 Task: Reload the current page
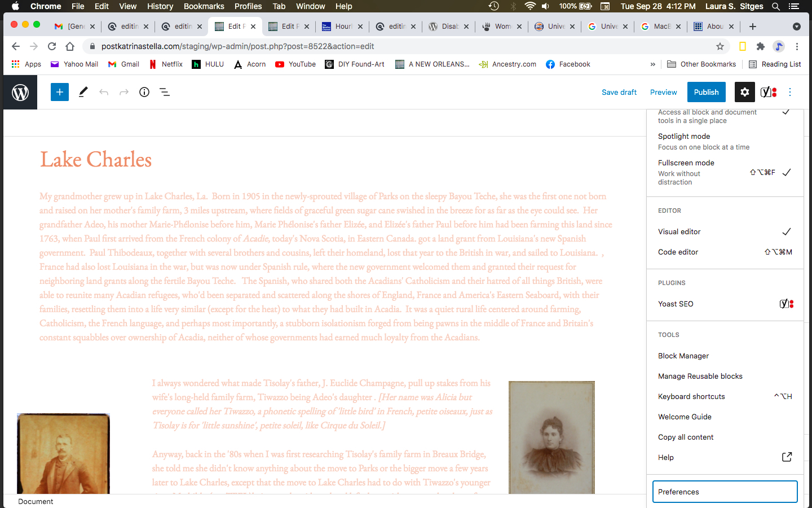coord(52,46)
